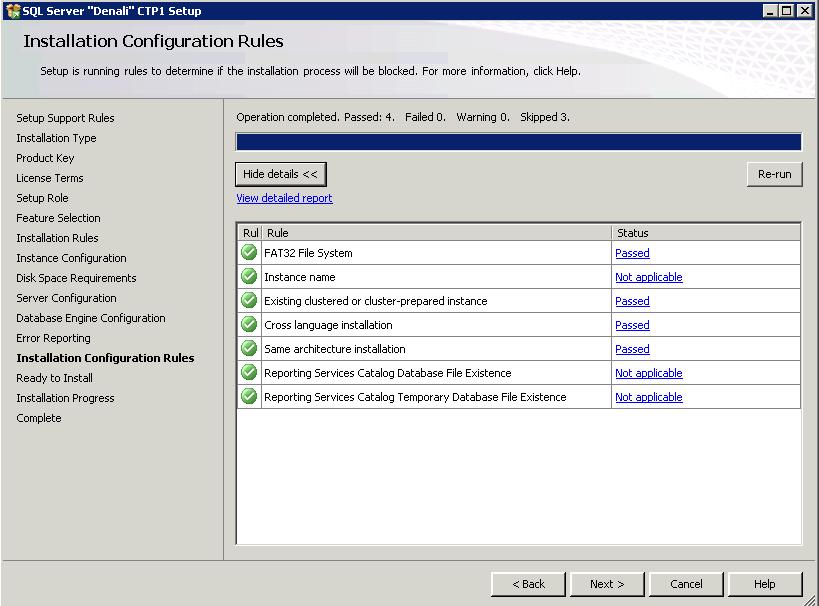The width and height of the screenshot is (819, 606).
Task: Click the SQL Server setup icon in title bar
Action: click(12, 11)
